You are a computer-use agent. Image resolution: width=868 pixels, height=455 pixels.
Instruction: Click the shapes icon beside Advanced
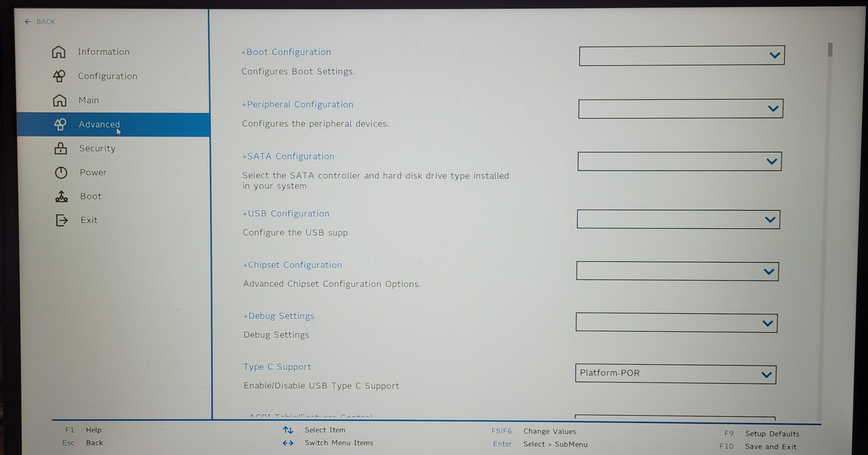click(60, 124)
